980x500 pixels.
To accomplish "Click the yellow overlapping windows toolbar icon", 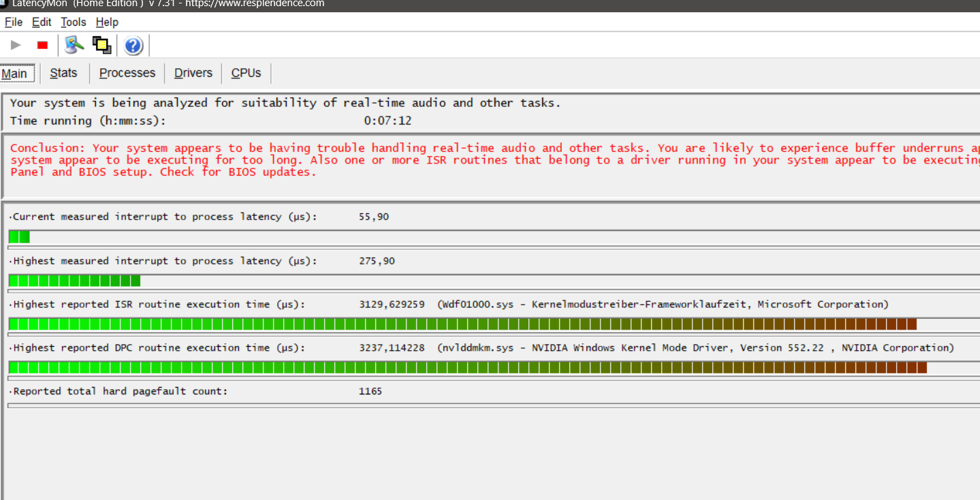I will coord(102,46).
